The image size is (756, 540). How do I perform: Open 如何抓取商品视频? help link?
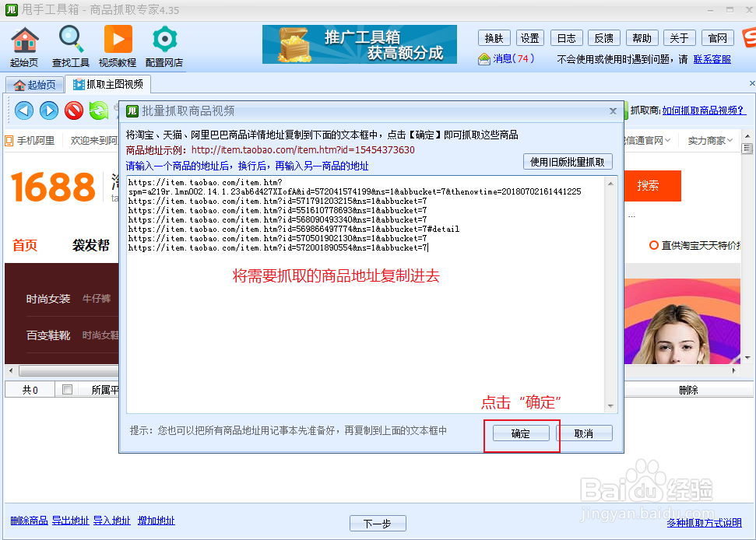[x=704, y=110]
